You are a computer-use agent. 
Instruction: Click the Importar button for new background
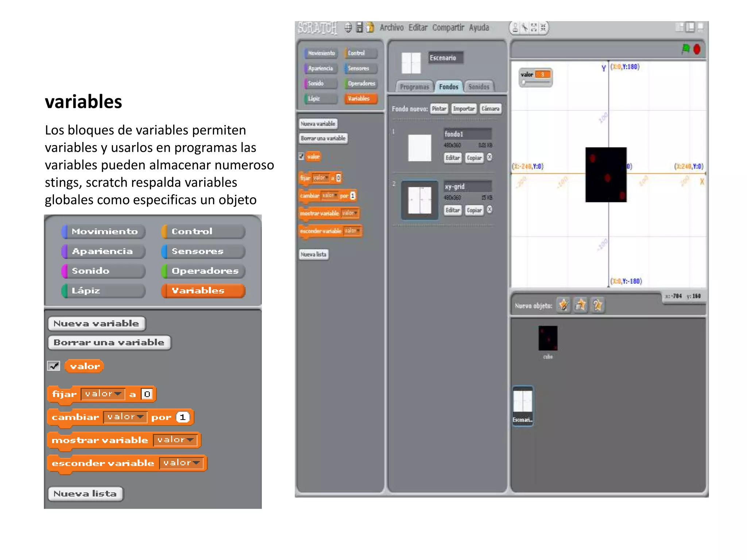click(x=464, y=109)
